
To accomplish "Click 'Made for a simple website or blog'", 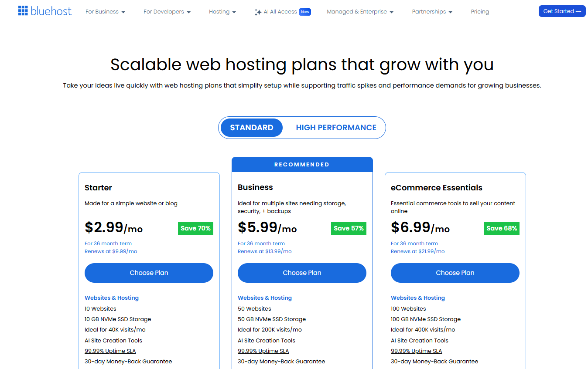I will tap(131, 203).
